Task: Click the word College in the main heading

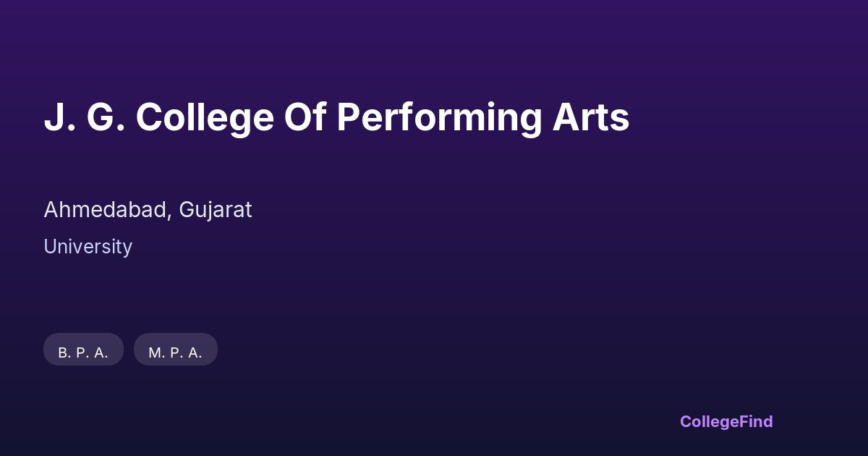Action: tap(205, 117)
